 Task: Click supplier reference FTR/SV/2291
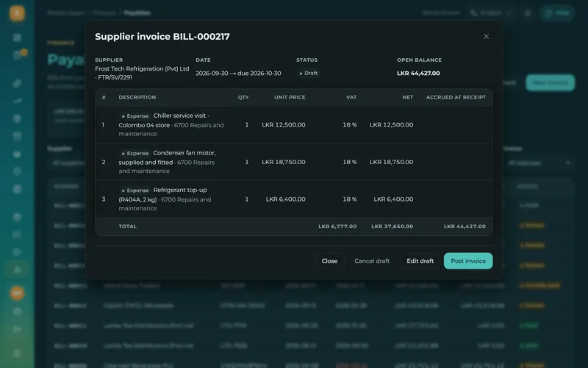pos(115,77)
